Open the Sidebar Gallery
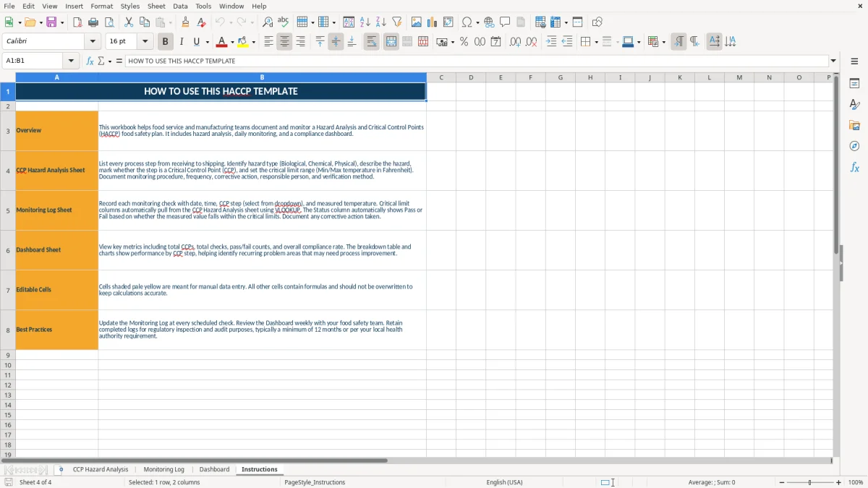 854,126
